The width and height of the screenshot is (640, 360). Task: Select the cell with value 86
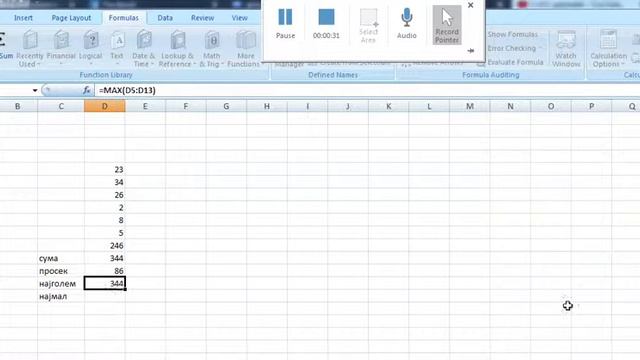pos(105,271)
